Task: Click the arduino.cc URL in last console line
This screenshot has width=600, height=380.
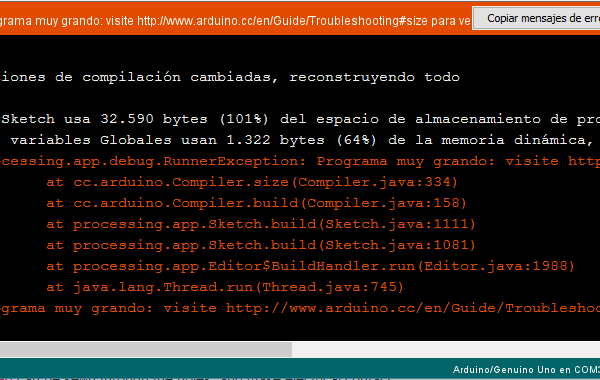Action: pos(413,308)
